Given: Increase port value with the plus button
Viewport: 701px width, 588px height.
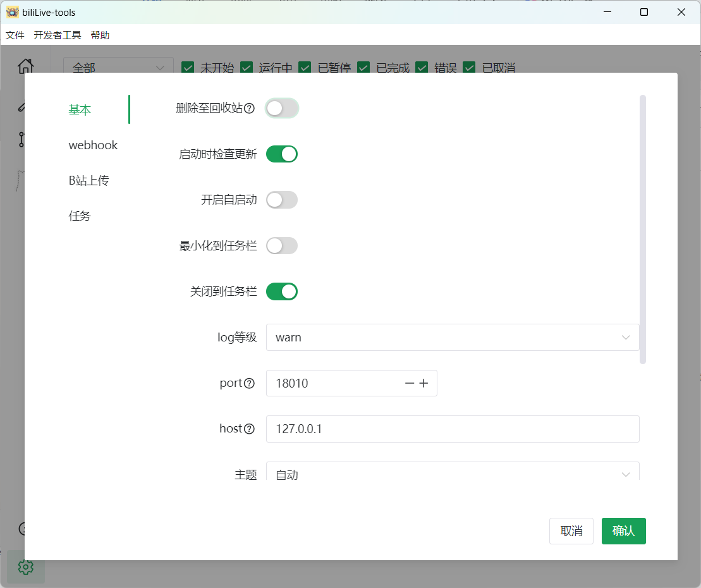Looking at the screenshot, I should point(424,383).
